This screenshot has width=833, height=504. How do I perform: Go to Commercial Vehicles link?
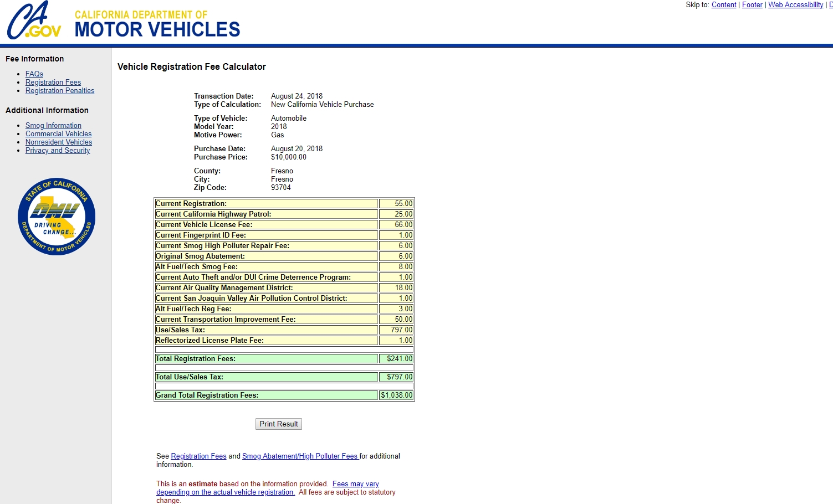coord(59,134)
